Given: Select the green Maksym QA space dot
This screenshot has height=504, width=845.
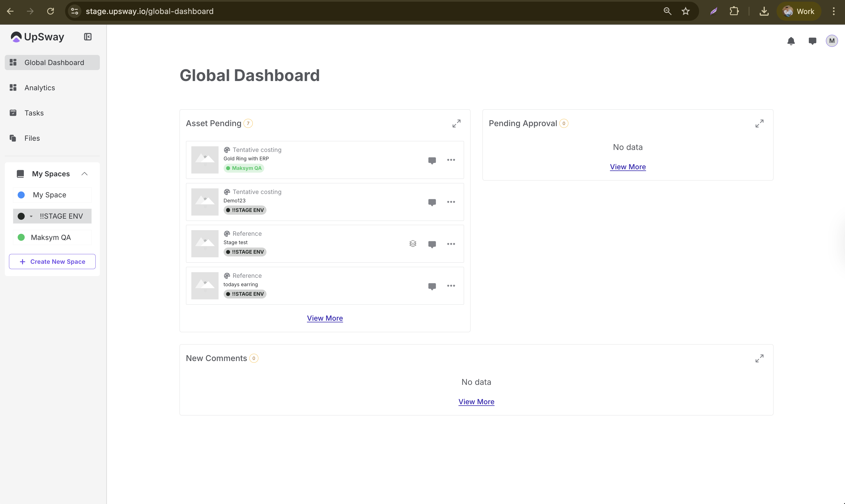Looking at the screenshot, I should [x=21, y=237].
